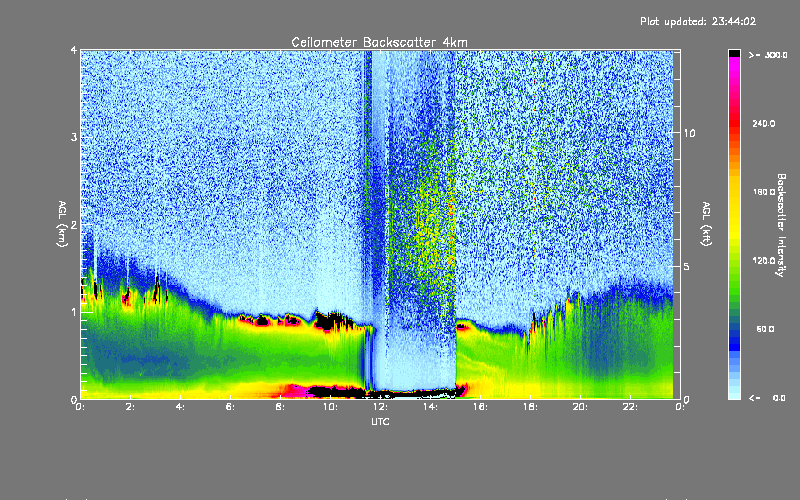Select the 'Ceilometer Backscatter 4km' plot title

(379, 42)
